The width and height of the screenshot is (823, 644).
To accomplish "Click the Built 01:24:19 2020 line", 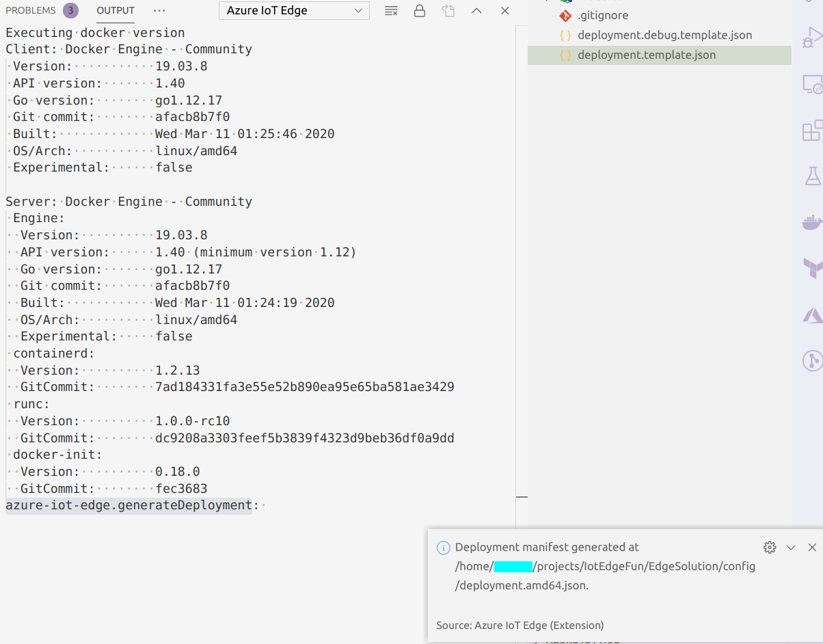I will pyautogui.click(x=177, y=303).
